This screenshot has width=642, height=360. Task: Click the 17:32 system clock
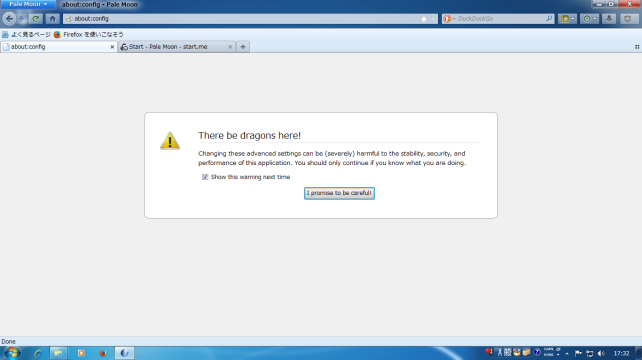(x=621, y=353)
